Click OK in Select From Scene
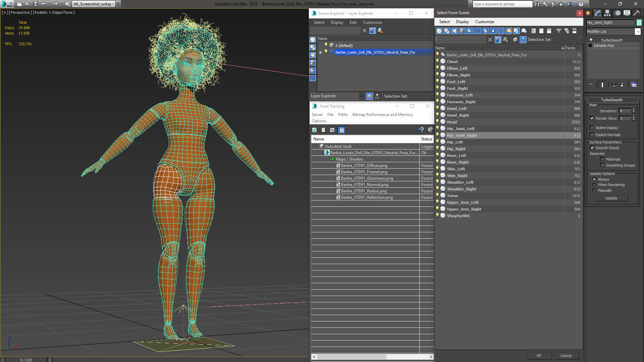The image size is (644, 362). 539,356
